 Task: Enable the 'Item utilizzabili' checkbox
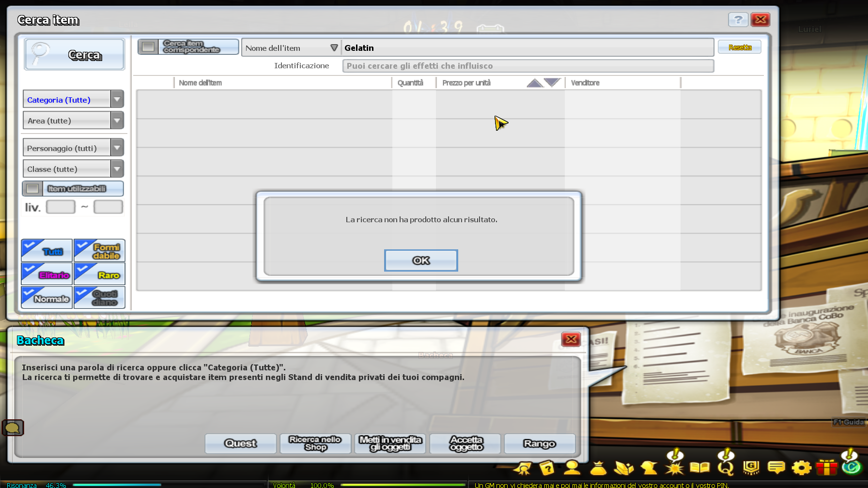pos(32,188)
